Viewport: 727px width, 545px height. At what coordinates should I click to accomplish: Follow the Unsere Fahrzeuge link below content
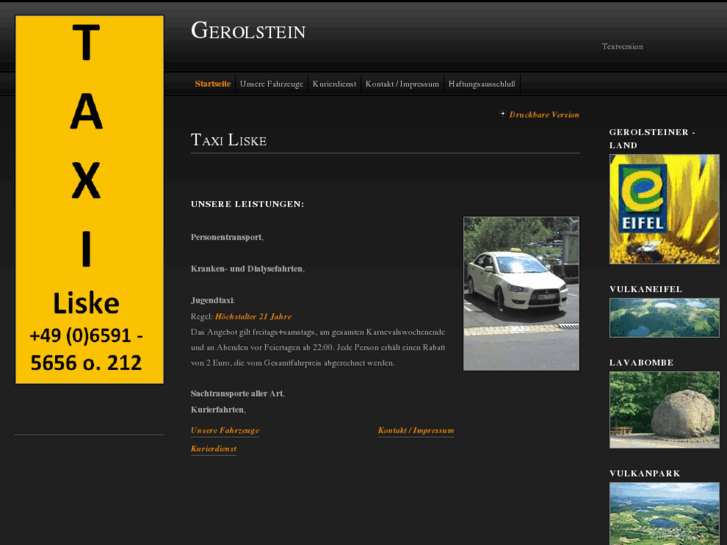[225, 430]
